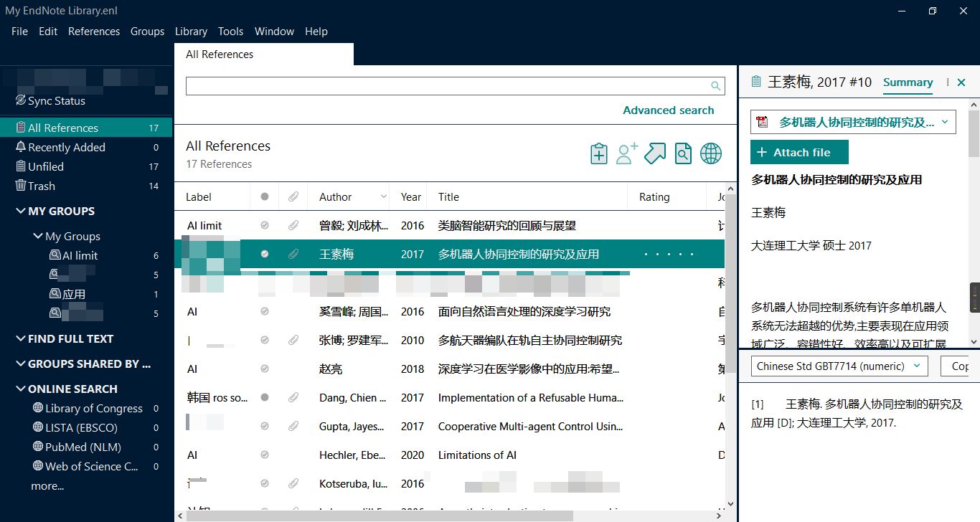
Task: Switch to the Summary tab
Action: (908, 82)
